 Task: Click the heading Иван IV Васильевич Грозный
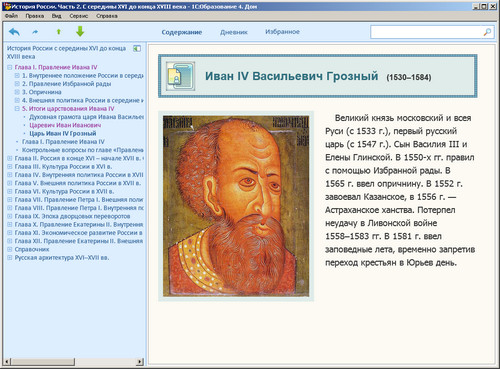point(291,76)
